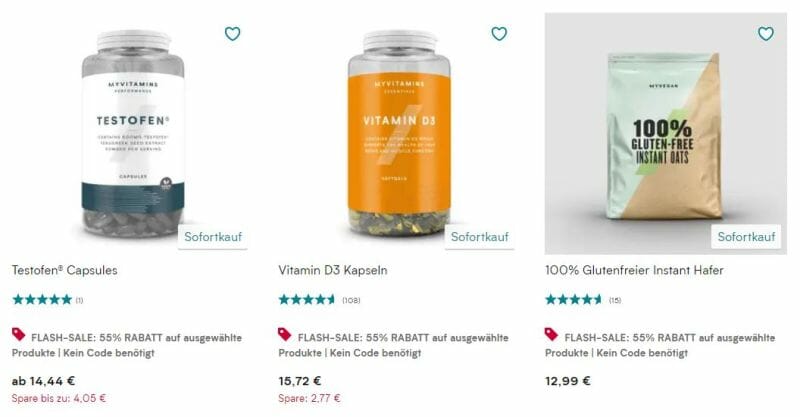
Task: View the Gluten-Free Instant Oats bag image
Action: (x=665, y=135)
